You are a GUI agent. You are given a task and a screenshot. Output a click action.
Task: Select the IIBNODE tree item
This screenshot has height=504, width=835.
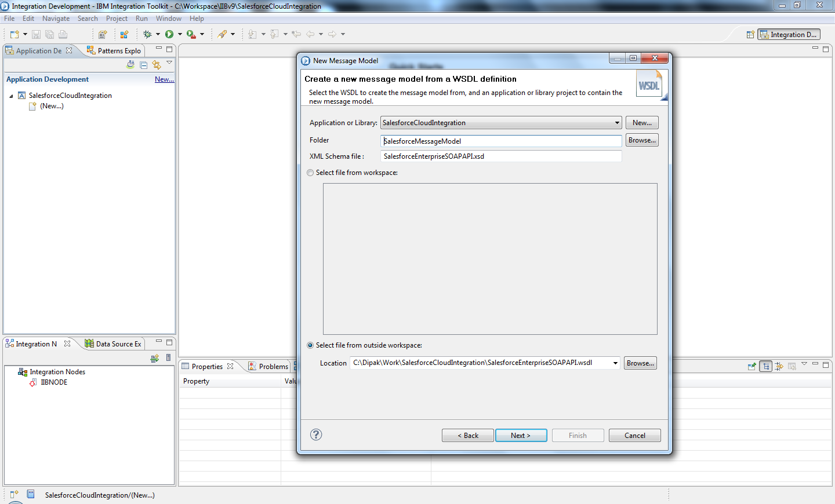pos(54,382)
